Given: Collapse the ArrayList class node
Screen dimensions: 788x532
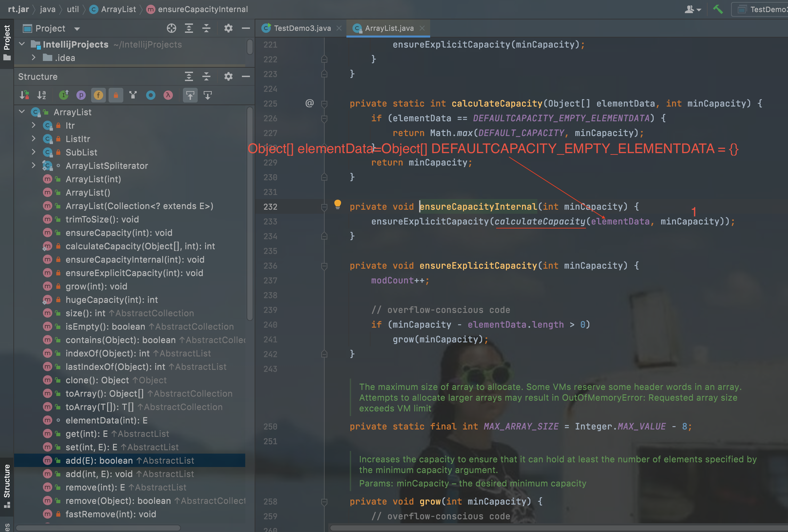Looking at the screenshot, I should pyautogui.click(x=22, y=112).
